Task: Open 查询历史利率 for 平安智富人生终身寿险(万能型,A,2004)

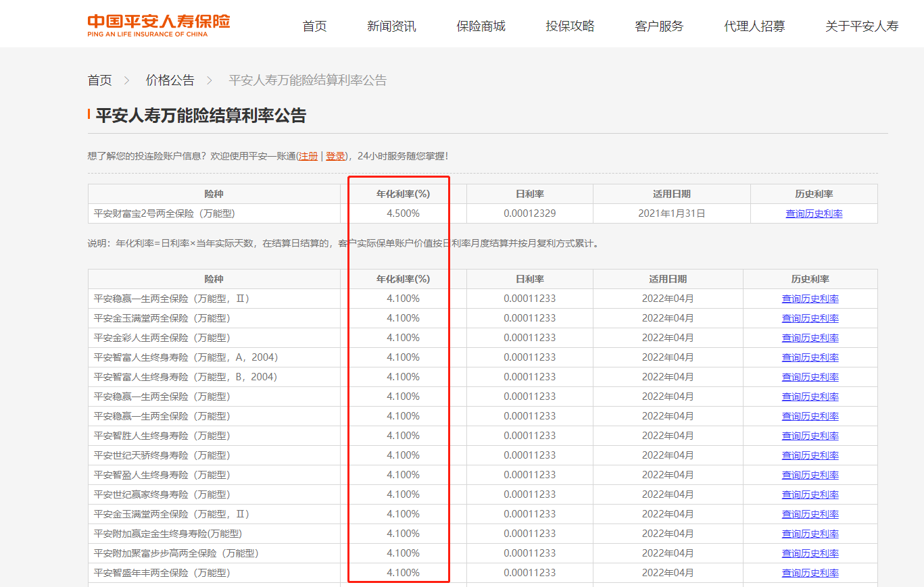Action: coord(810,357)
